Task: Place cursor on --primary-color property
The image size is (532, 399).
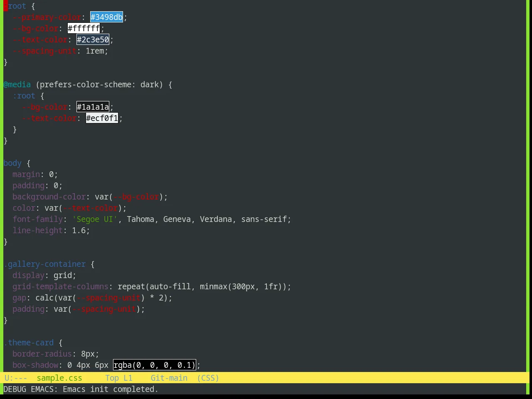Action: (x=47, y=17)
